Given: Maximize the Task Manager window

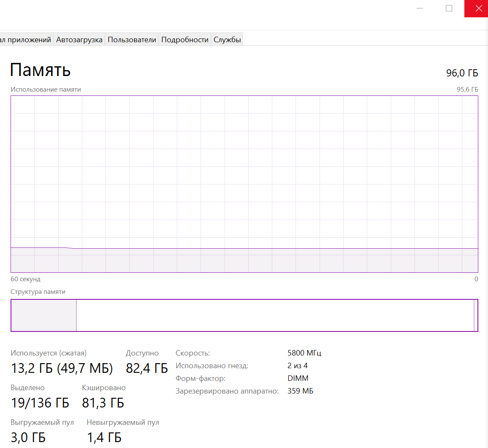Looking at the screenshot, I should [x=449, y=8].
